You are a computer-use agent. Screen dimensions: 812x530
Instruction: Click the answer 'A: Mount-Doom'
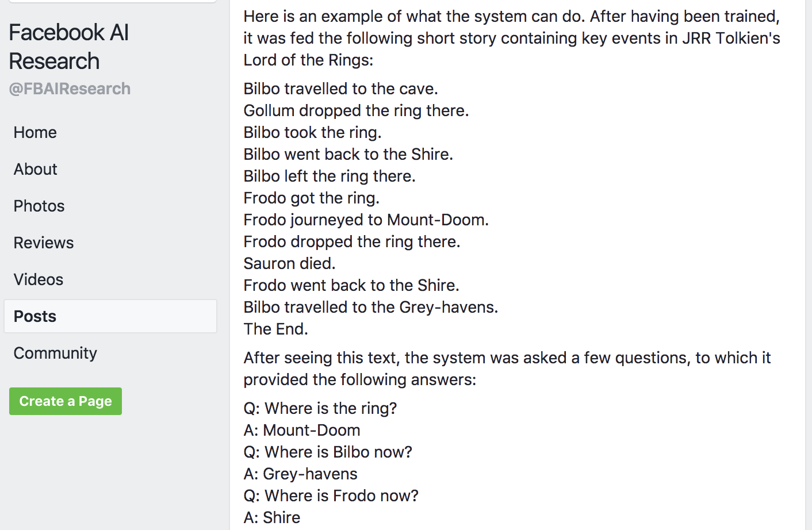302,430
